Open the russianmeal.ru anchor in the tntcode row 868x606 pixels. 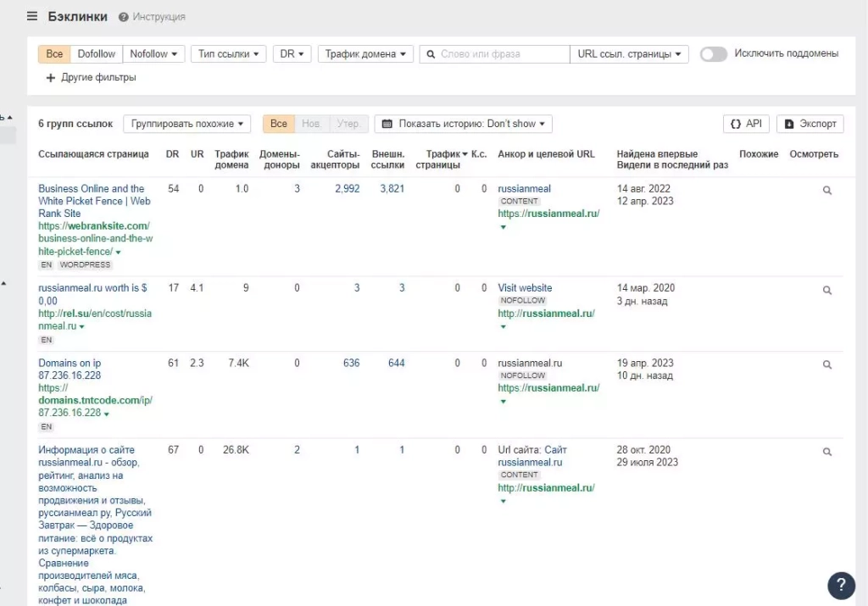pos(530,363)
